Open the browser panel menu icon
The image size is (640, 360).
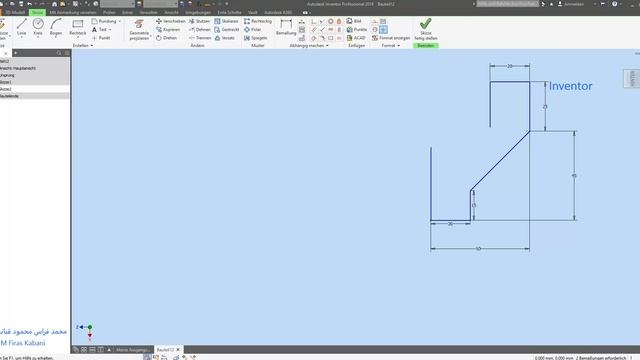[x=67, y=53]
